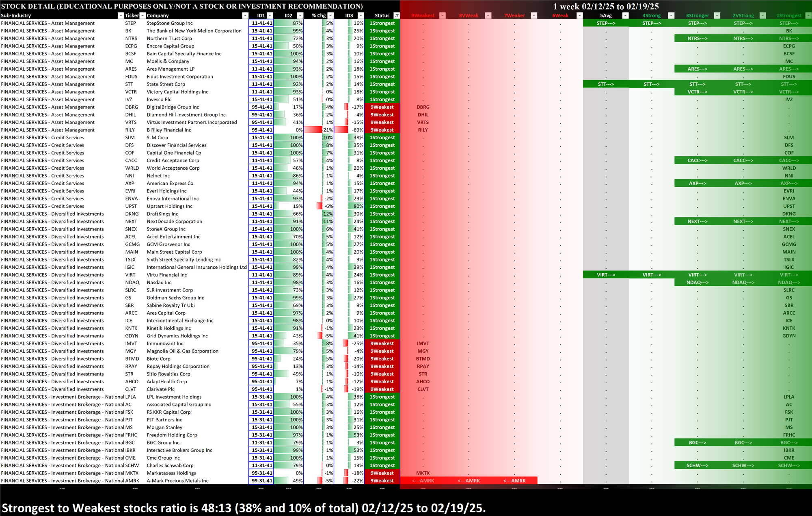
Task: Open the ID3 column filter dropdown
Action: pos(361,15)
